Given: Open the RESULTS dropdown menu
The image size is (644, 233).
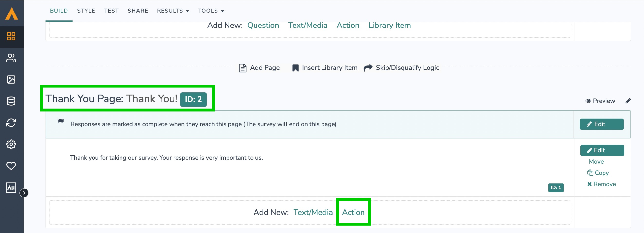Looking at the screenshot, I should tap(173, 11).
